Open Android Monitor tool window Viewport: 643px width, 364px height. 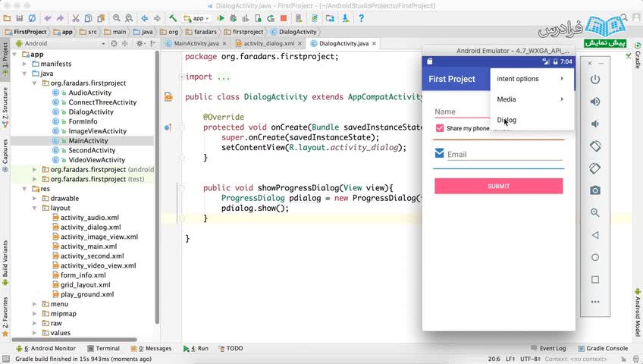coord(45,348)
